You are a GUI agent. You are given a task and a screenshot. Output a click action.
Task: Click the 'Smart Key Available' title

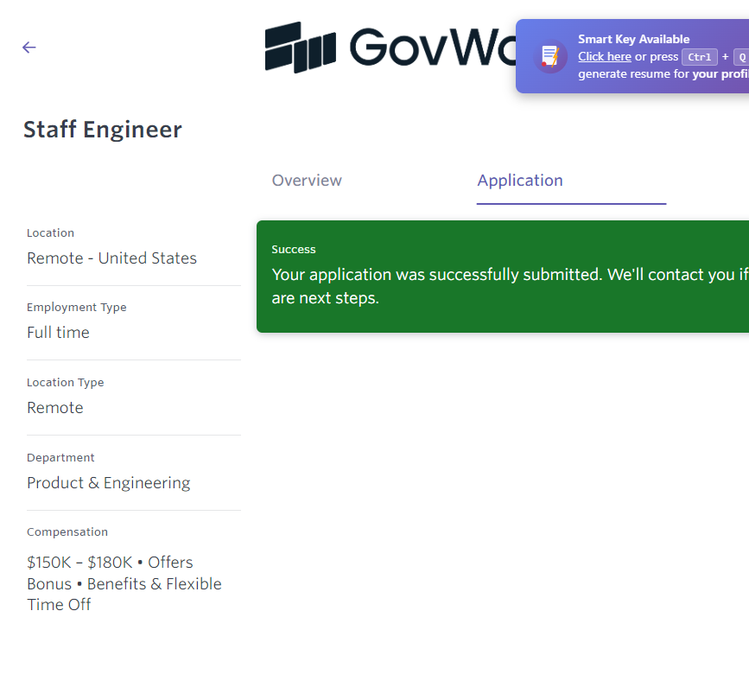(633, 39)
